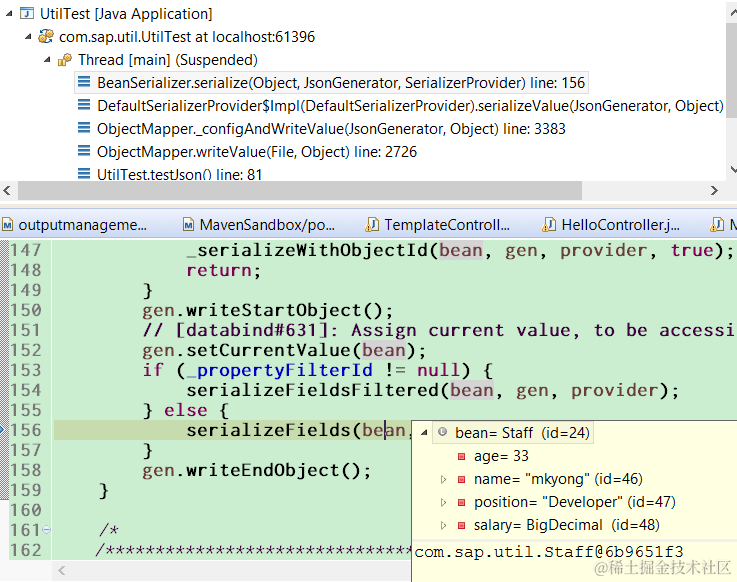The image size is (737, 582).
Task: Click the Maven icon on MavenSandbox/po... tab
Action: coord(188,225)
